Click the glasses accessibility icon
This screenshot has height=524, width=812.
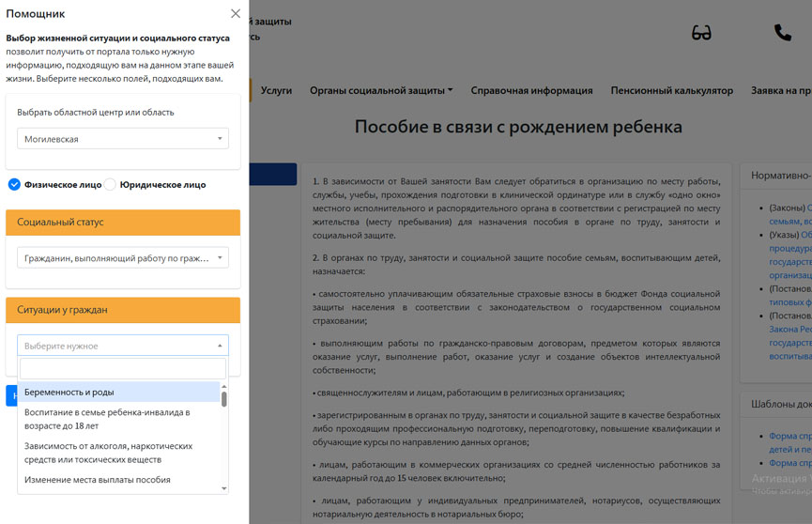tap(701, 33)
